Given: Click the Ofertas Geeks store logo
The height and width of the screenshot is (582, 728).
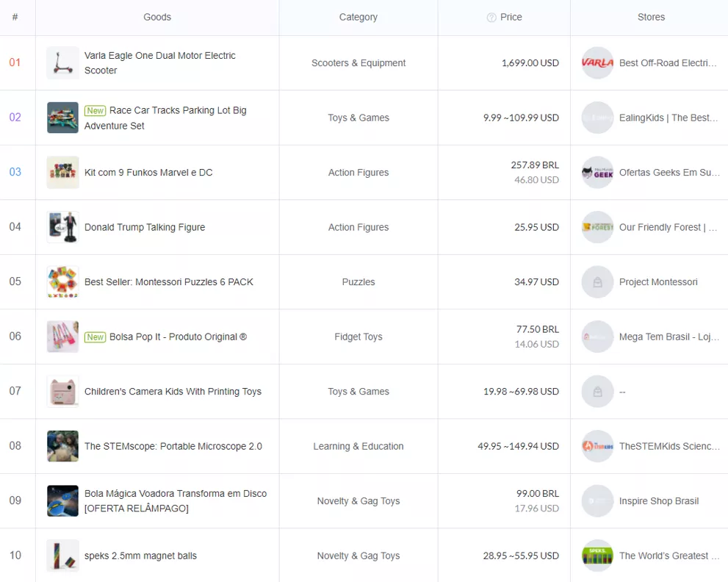Looking at the screenshot, I should tap(597, 173).
